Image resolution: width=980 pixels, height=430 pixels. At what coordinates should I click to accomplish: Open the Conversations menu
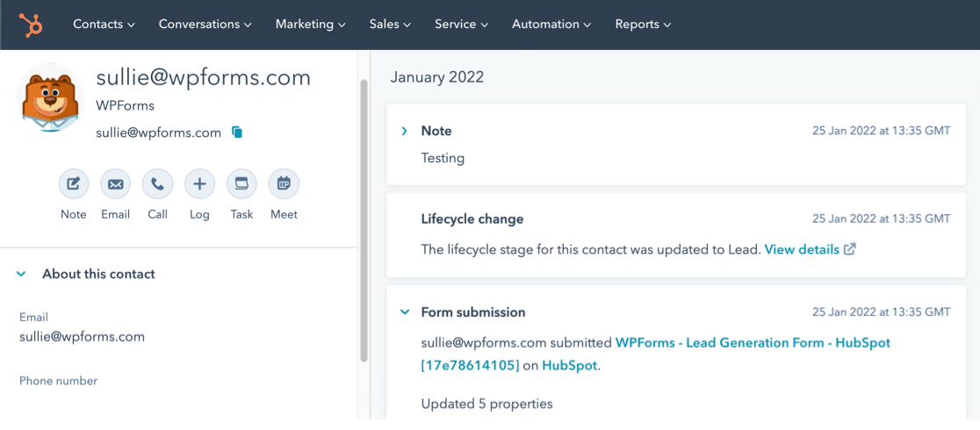click(x=205, y=25)
